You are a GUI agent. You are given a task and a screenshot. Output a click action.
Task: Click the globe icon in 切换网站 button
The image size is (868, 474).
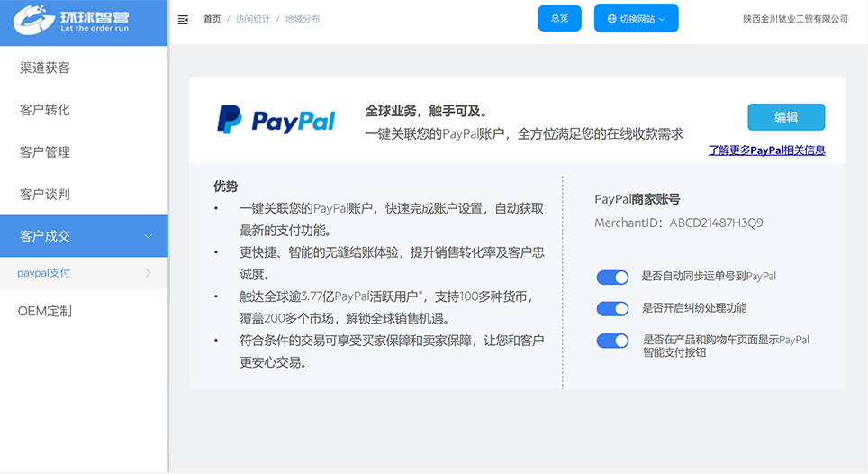point(611,19)
